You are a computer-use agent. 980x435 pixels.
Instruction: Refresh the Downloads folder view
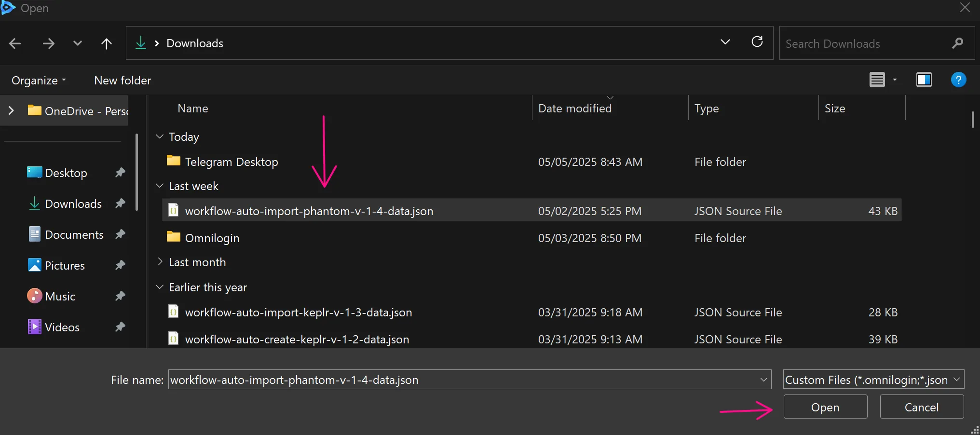tap(757, 42)
